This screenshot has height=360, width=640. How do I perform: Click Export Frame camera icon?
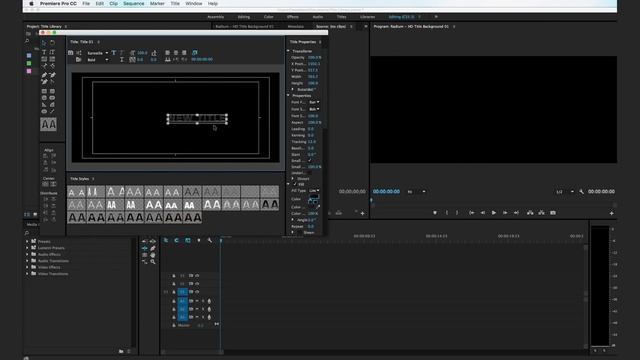tap(553, 213)
